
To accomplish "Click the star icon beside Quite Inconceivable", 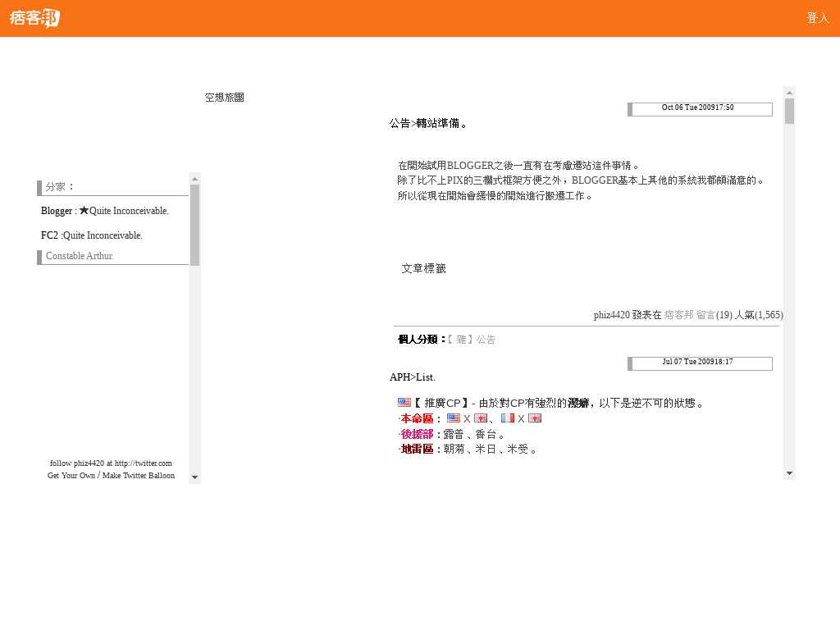I will (84, 211).
